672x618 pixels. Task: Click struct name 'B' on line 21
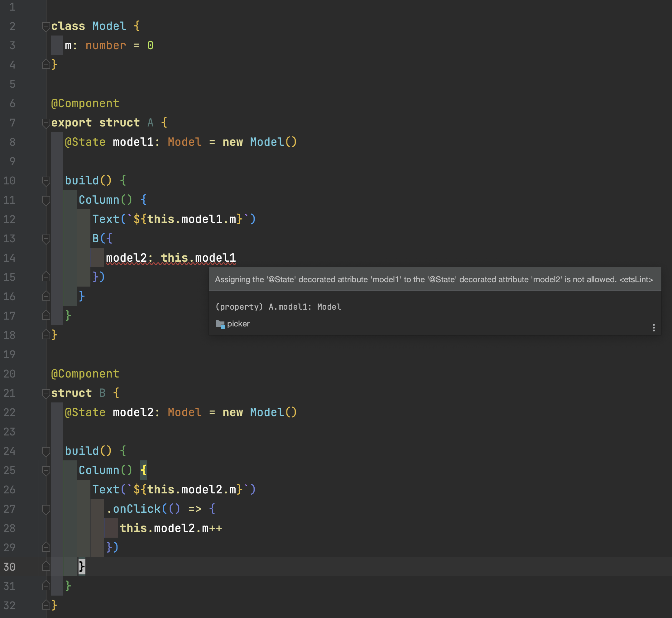pos(103,393)
